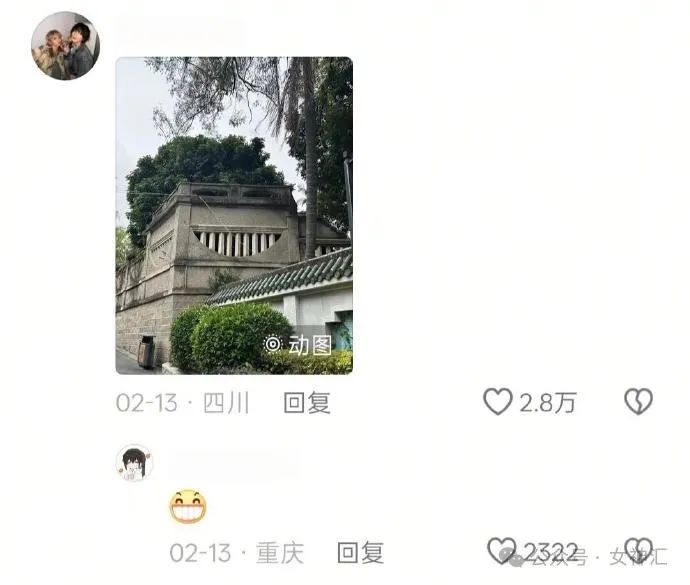The image size is (690, 585).
Task: Click the 2.8万 like count
Action: (548, 403)
